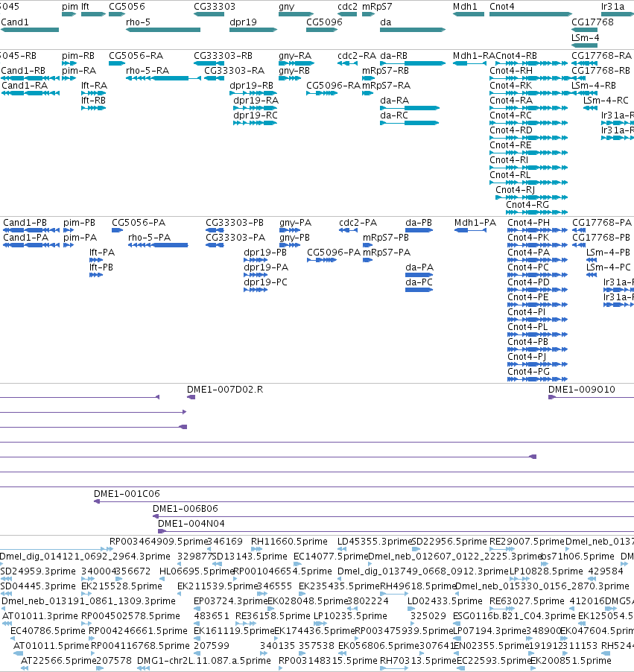Open the LSm-4-RC transcript

pos(590,108)
